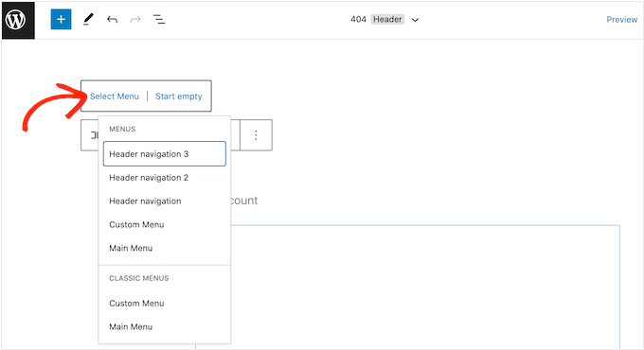This screenshot has width=644, height=350.
Task: Expand the 404 Header template dropdown chevron
Action: 415,20
